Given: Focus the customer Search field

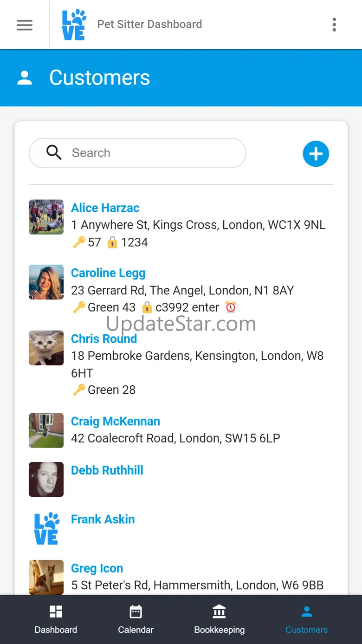Looking at the screenshot, I should pyautogui.click(x=153, y=153).
